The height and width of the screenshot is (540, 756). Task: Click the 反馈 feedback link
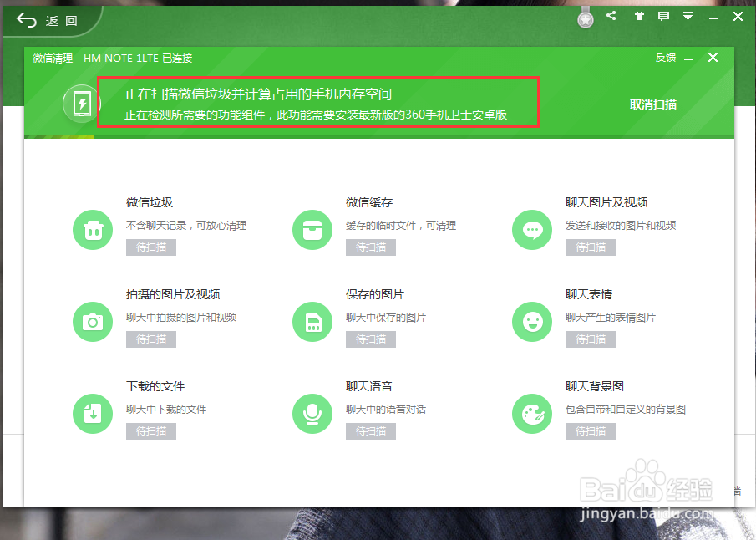tap(665, 58)
